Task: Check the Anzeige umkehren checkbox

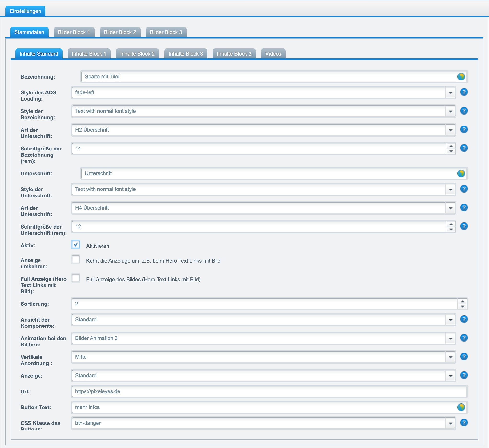Action: pos(76,259)
